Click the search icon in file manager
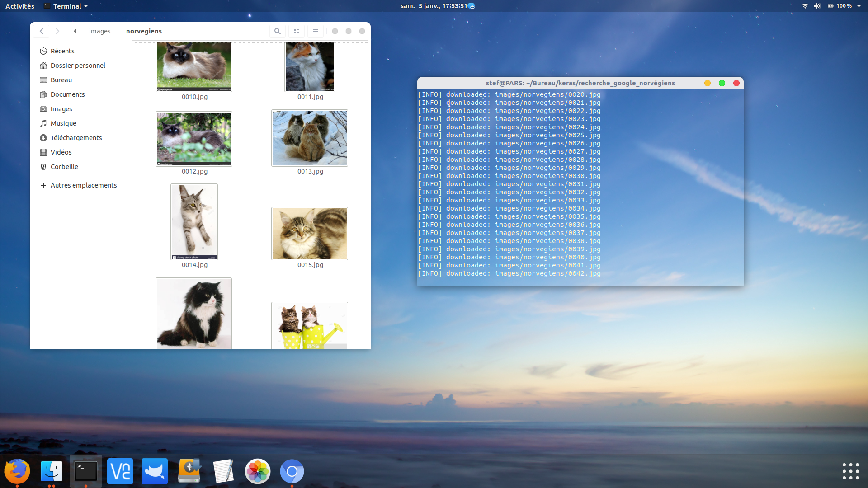Screen dimensions: 868x488 [278, 31]
